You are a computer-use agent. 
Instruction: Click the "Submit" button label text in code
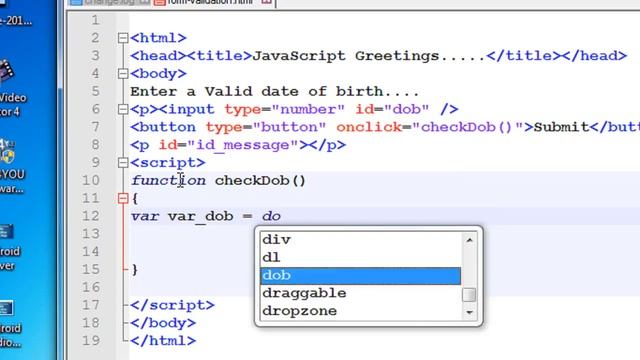point(562,127)
